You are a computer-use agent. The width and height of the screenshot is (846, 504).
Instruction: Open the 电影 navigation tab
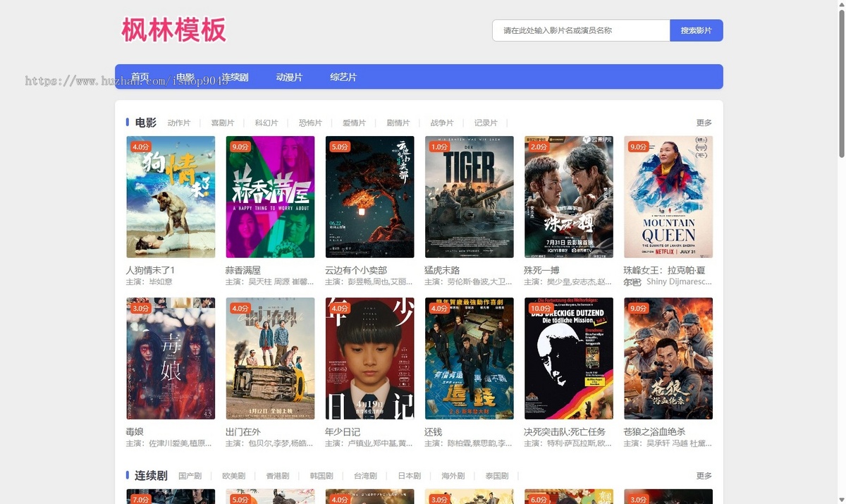(x=185, y=77)
